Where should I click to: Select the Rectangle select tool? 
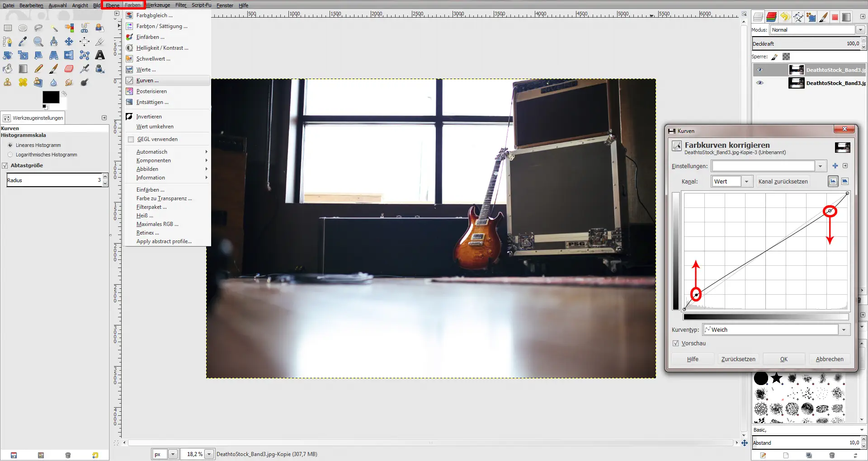[8, 28]
